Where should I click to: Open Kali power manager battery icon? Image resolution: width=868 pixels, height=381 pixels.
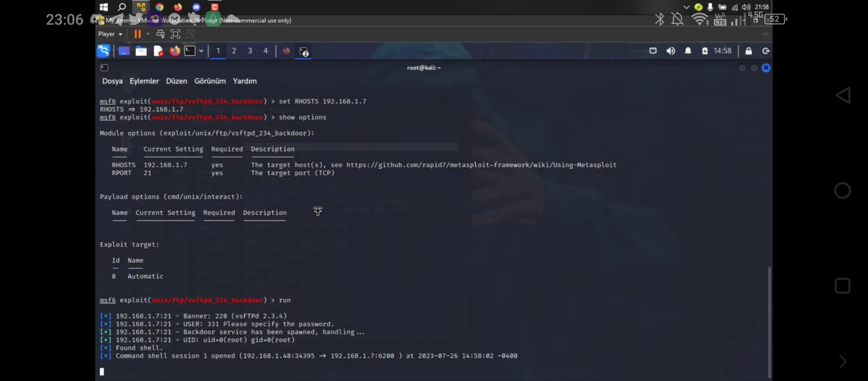coord(705,51)
